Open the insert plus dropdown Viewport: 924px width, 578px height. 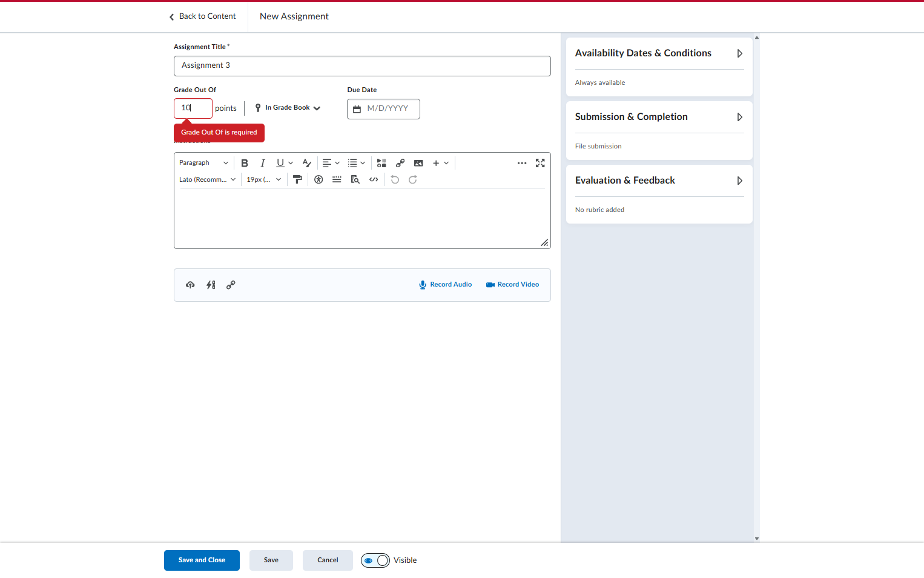click(441, 163)
